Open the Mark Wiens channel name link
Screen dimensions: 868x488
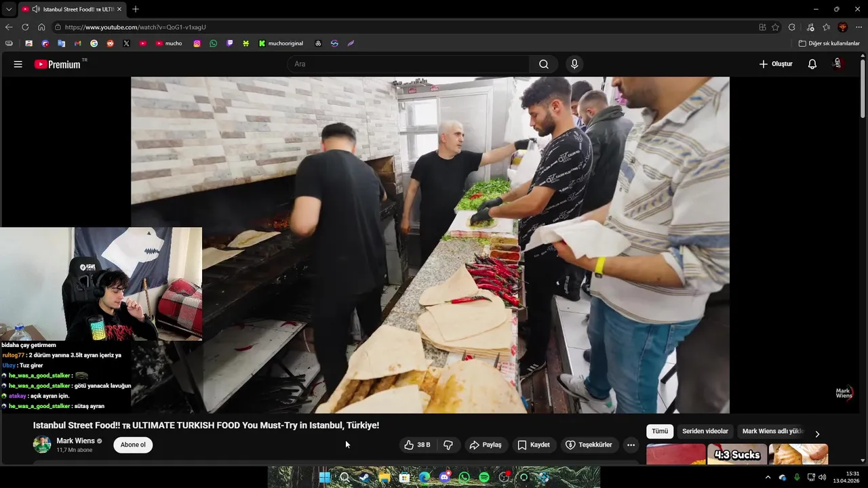(x=75, y=441)
